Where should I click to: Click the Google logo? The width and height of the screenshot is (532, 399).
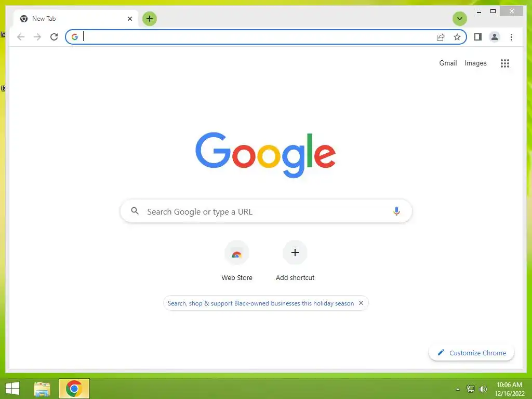(265, 155)
